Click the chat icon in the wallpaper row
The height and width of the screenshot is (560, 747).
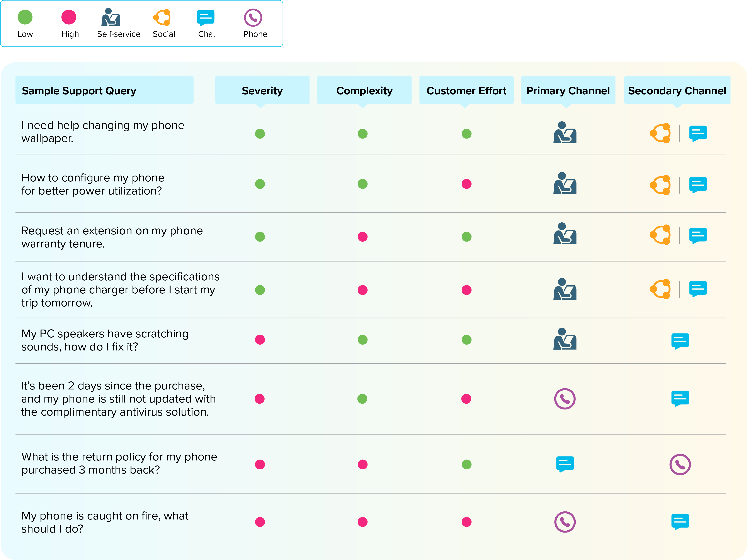[x=698, y=134]
